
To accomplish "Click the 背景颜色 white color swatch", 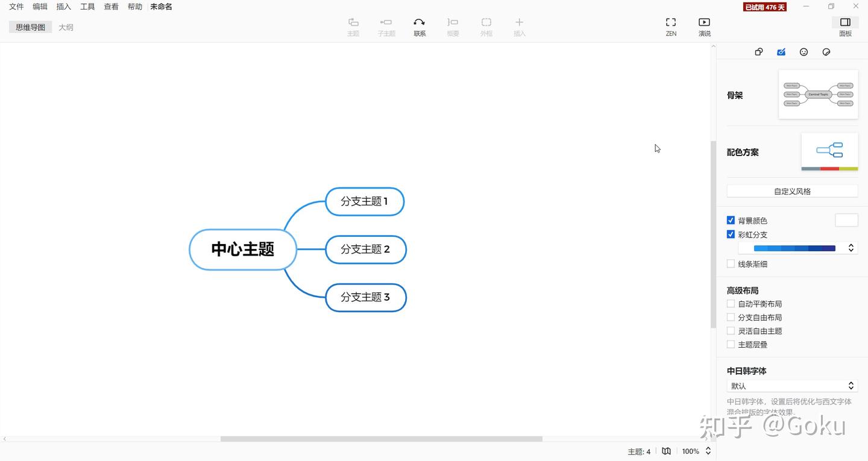I will pyautogui.click(x=846, y=220).
